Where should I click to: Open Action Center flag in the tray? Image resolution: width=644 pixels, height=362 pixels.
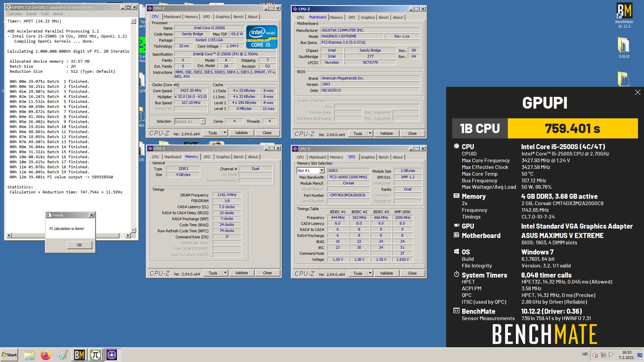pos(611,355)
